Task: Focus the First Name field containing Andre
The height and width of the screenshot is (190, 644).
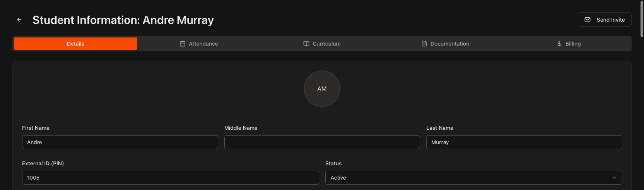Action: pyautogui.click(x=120, y=142)
